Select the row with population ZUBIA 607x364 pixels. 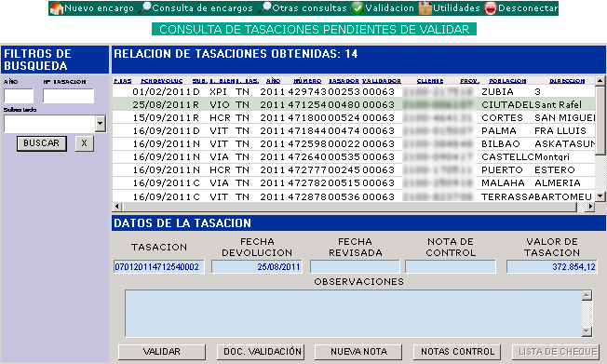(354, 92)
